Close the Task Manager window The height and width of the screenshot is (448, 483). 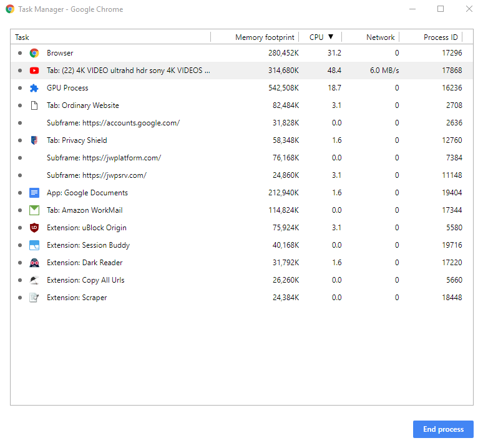[469, 9]
